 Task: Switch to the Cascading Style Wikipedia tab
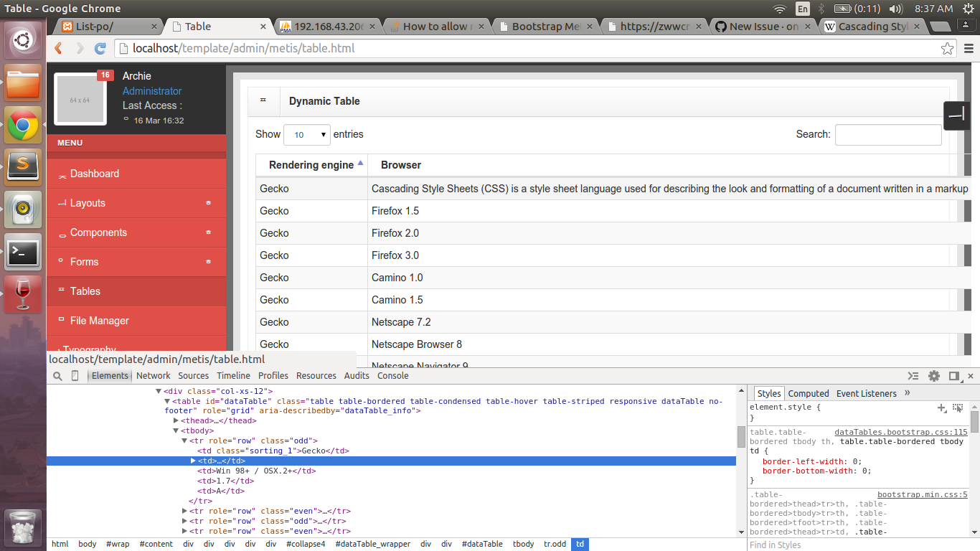[x=870, y=27]
